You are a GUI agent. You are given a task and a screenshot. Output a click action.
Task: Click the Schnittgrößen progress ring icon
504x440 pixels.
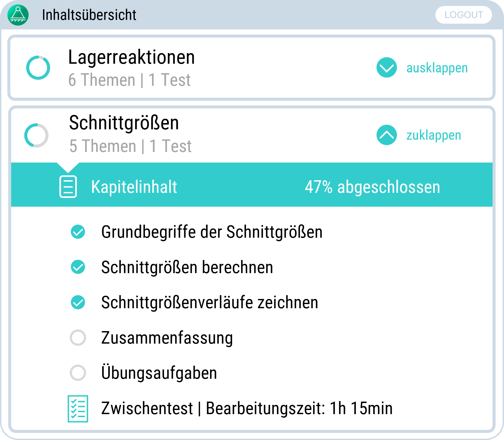(37, 135)
